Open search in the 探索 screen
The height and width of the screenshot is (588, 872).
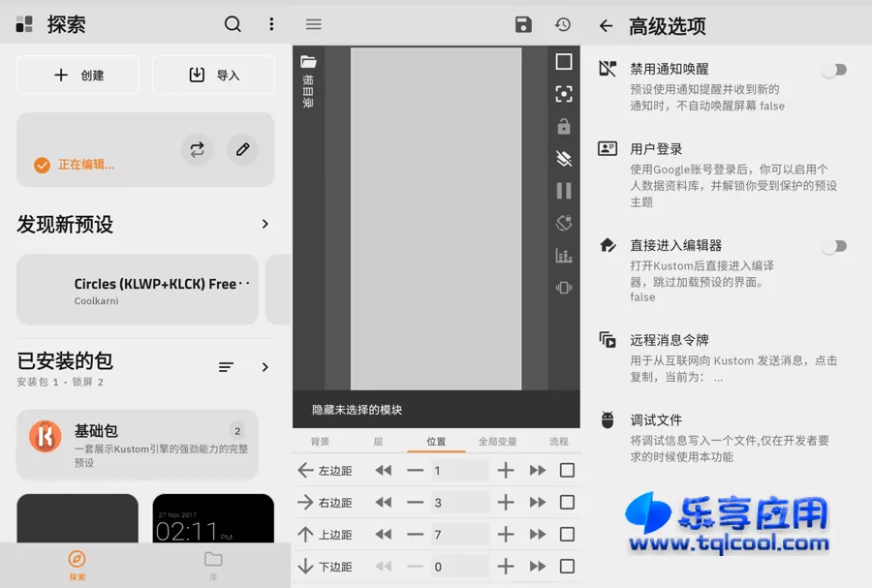[x=233, y=25]
